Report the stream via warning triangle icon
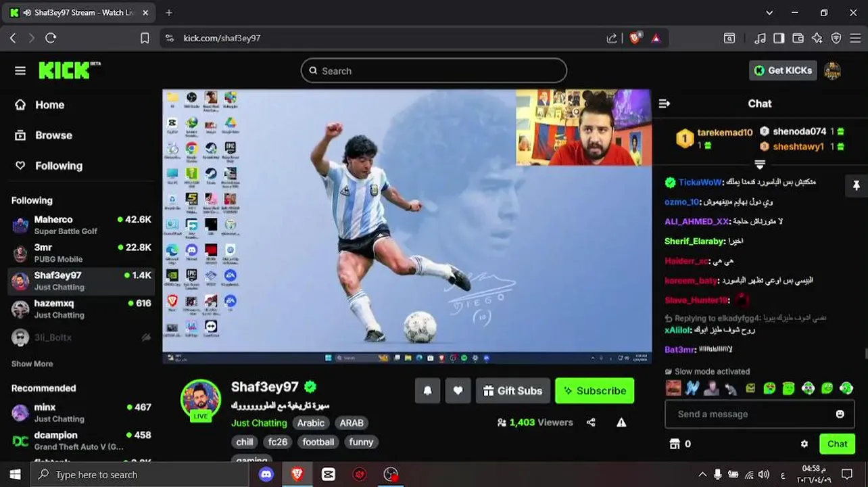 621,423
